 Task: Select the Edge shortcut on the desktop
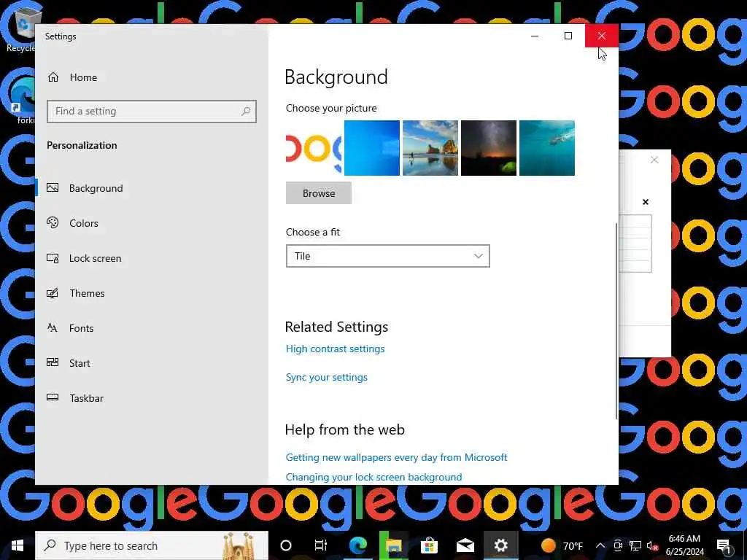22,100
